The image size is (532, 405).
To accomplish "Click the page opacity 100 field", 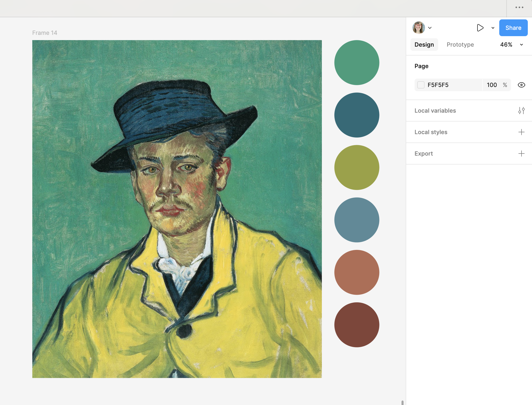I will tap(492, 85).
